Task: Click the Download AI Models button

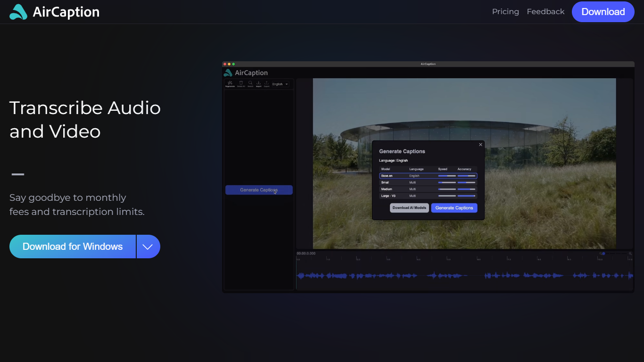Action: tap(409, 208)
